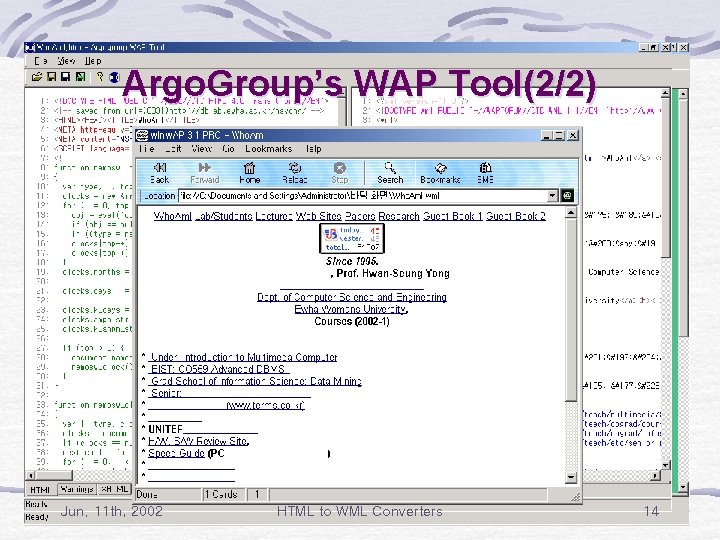
Task: Expand the Location address dropdown
Action: [552, 196]
